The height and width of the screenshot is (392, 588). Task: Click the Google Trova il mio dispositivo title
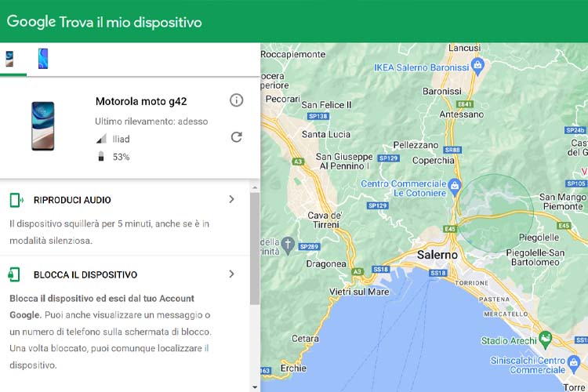[x=104, y=22]
